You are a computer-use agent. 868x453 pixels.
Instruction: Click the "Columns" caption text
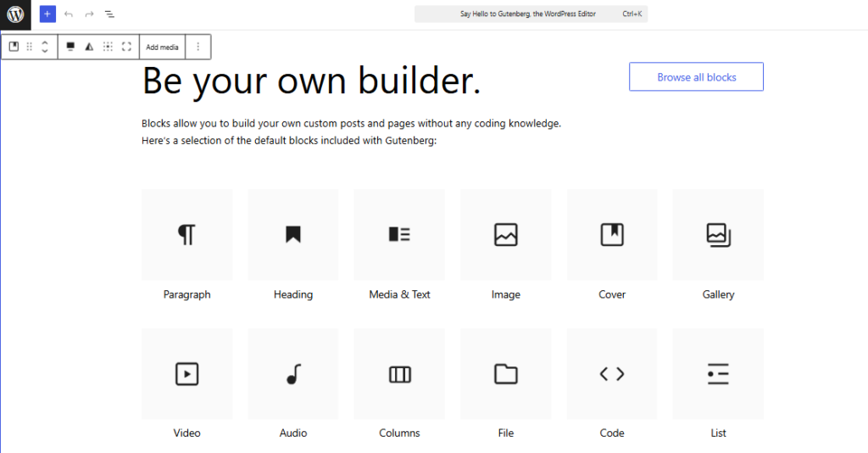coord(400,433)
